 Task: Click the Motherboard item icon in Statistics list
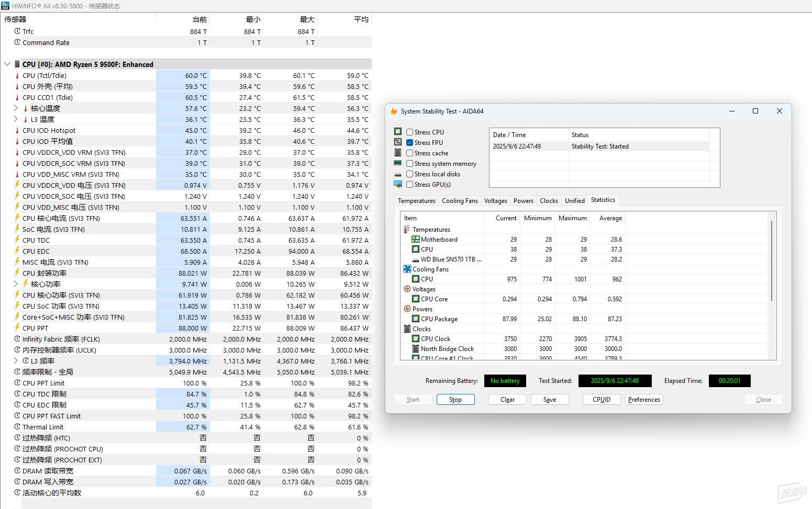(416, 239)
